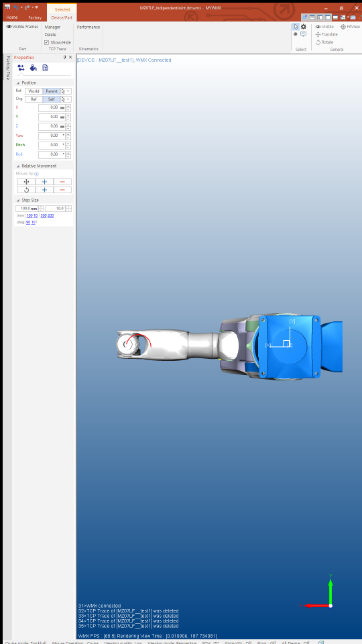Select the Device/Part ribbon tab
The width and height of the screenshot is (362, 644).
click(62, 17)
